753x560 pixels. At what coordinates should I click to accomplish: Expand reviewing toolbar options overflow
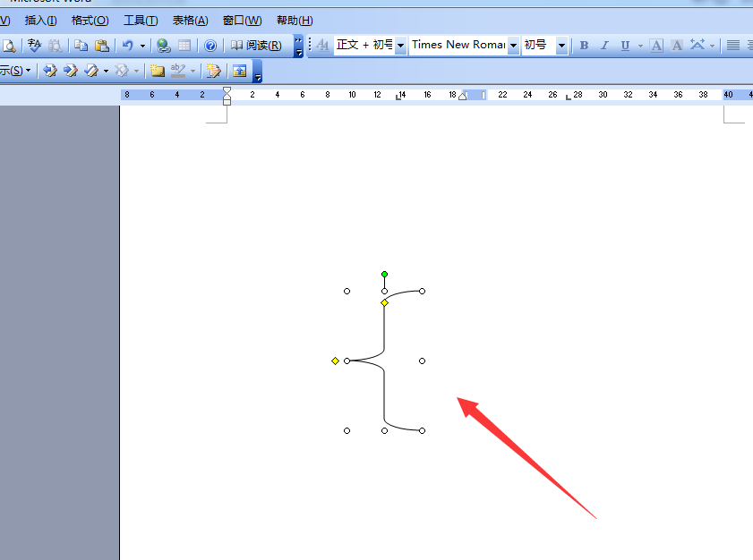(x=257, y=72)
